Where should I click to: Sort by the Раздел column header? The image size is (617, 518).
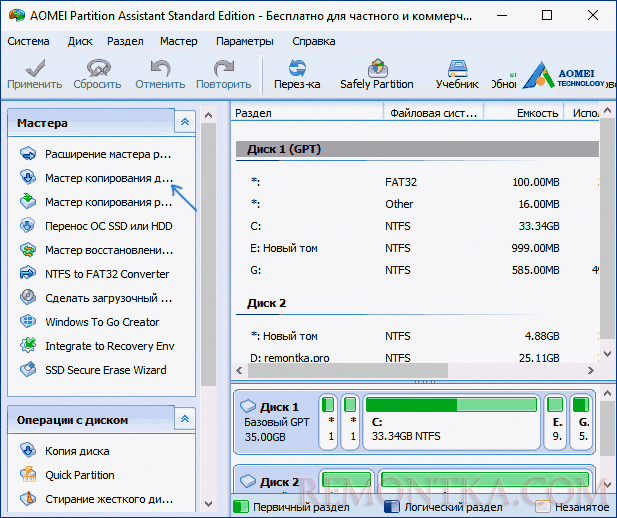pyautogui.click(x=307, y=113)
